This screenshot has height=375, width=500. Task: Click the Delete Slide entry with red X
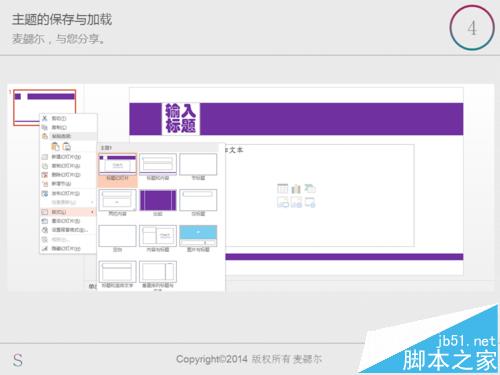coord(68,175)
